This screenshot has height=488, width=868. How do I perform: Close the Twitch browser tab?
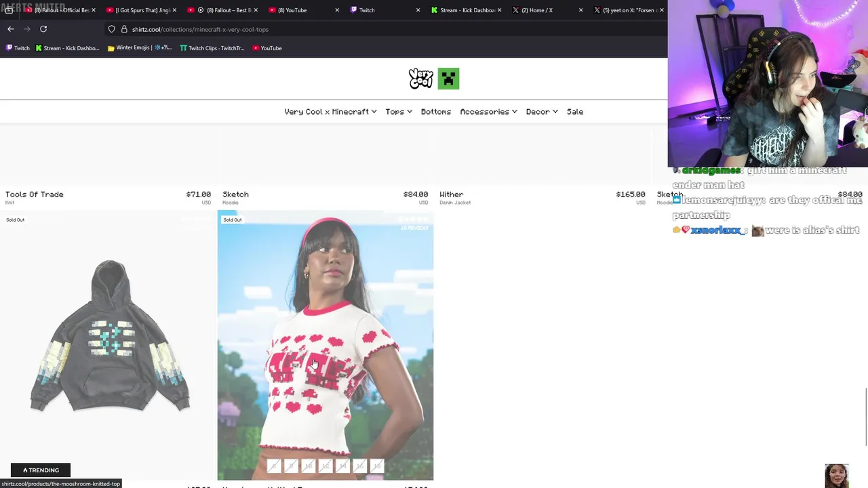[x=418, y=10]
